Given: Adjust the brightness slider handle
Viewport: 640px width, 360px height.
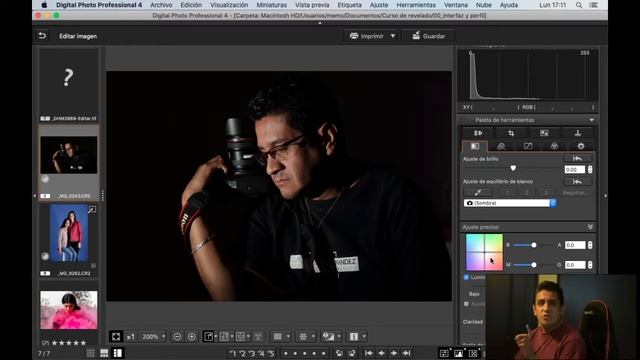Looking at the screenshot, I should tap(513, 169).
